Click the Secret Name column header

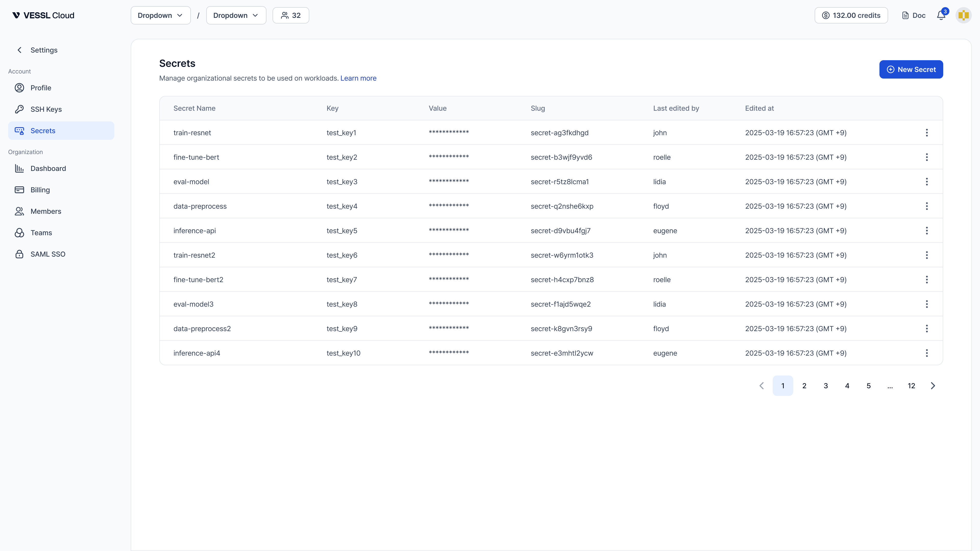point(194,108)
